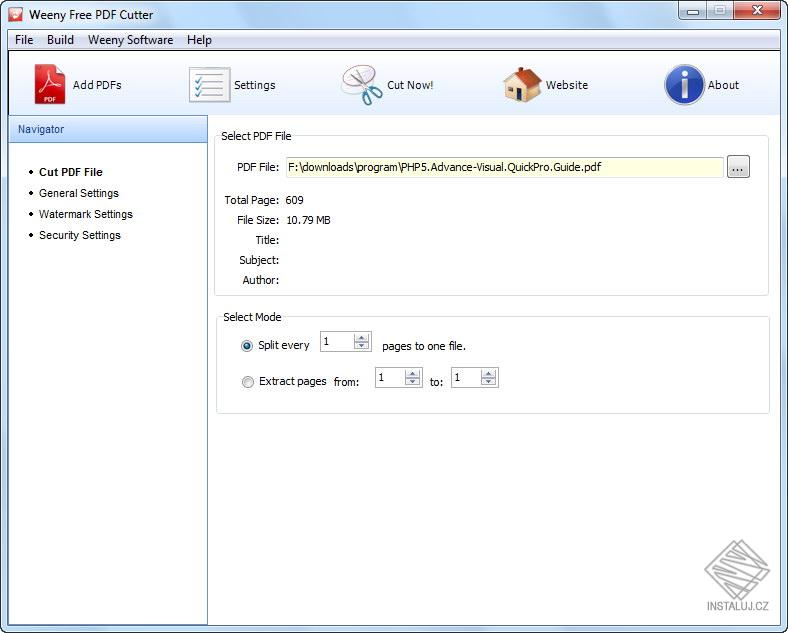Click the Cut Now! label text
The image size is (788, 633).
click(410, 85)
